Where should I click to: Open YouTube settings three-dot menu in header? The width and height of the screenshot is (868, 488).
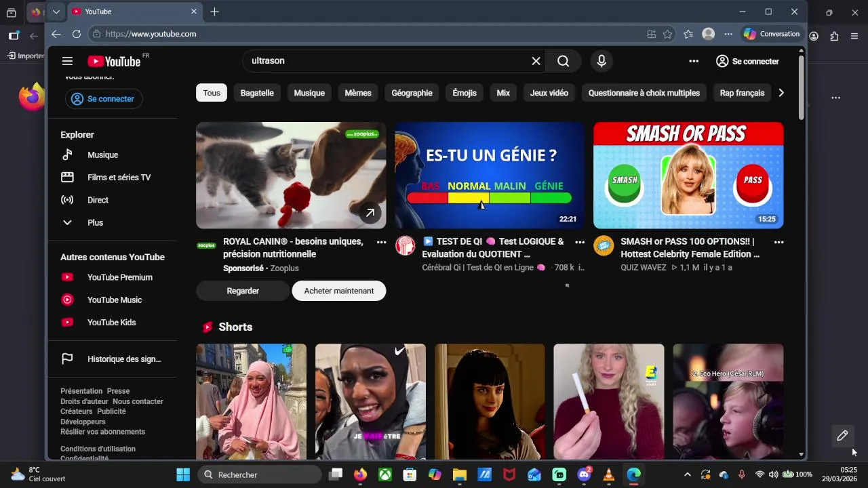tap(694, 61)
